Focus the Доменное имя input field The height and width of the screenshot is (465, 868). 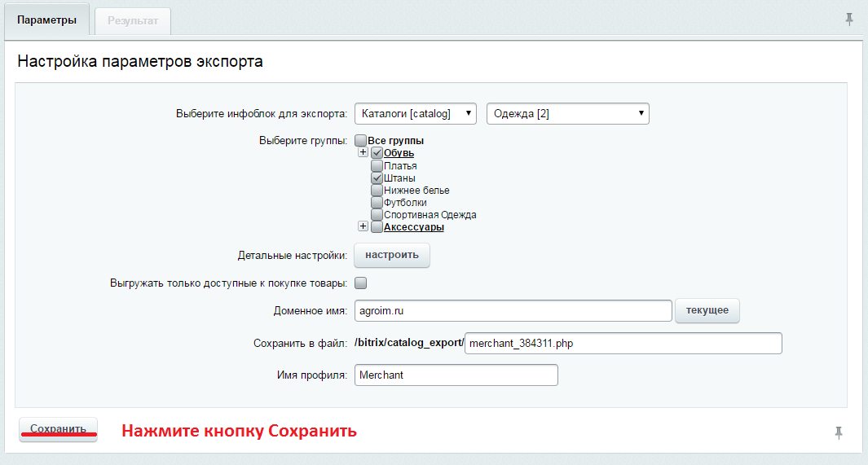pyautogui.click(x=513, y=311)
